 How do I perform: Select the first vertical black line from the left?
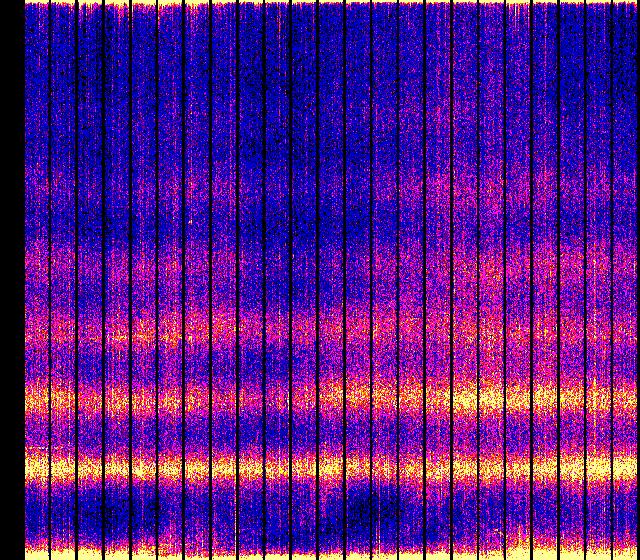(50, 280)
